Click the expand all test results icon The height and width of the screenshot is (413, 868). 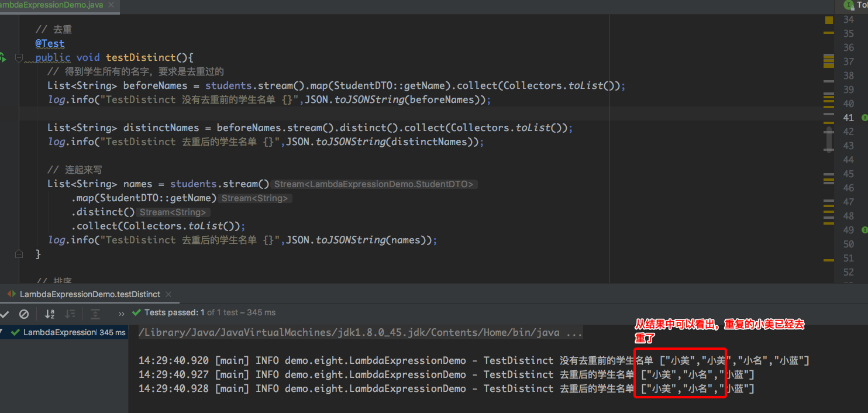(x=95, y=314)
